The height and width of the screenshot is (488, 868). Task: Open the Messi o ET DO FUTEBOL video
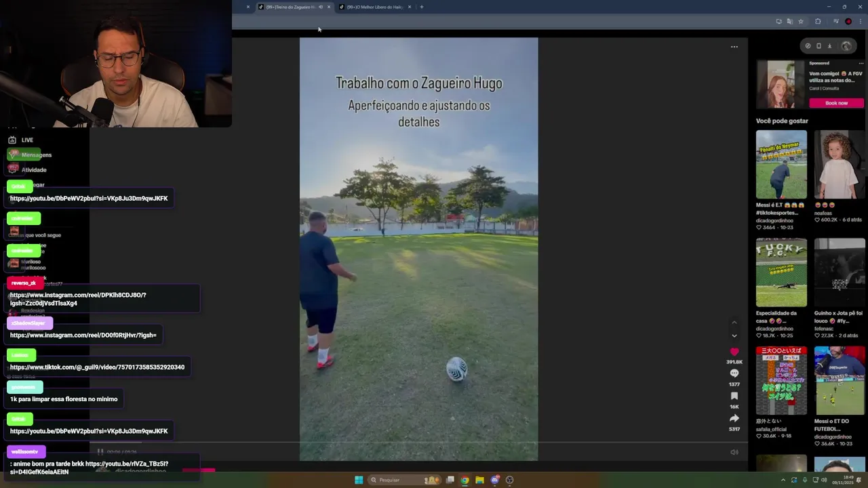coord(840,380)
